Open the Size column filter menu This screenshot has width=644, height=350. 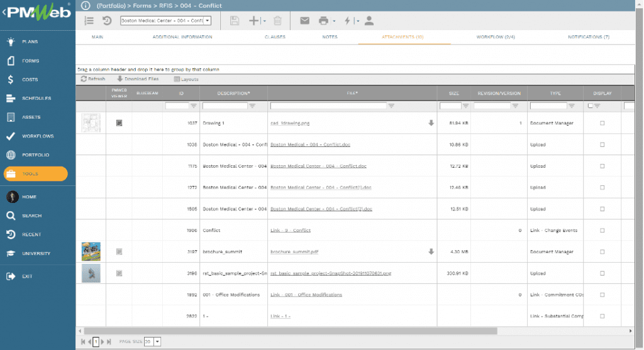466,106
